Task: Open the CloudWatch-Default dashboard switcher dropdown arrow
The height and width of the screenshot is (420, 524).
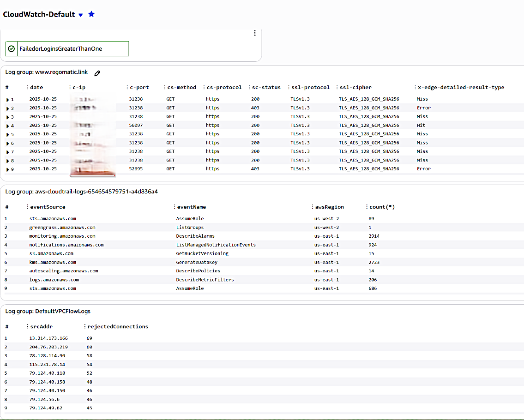Action: (81, 15)
